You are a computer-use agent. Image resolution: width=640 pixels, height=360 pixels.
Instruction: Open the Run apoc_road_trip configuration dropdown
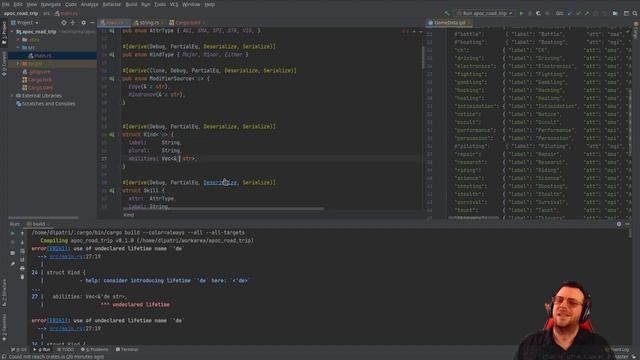coord(484,13)
